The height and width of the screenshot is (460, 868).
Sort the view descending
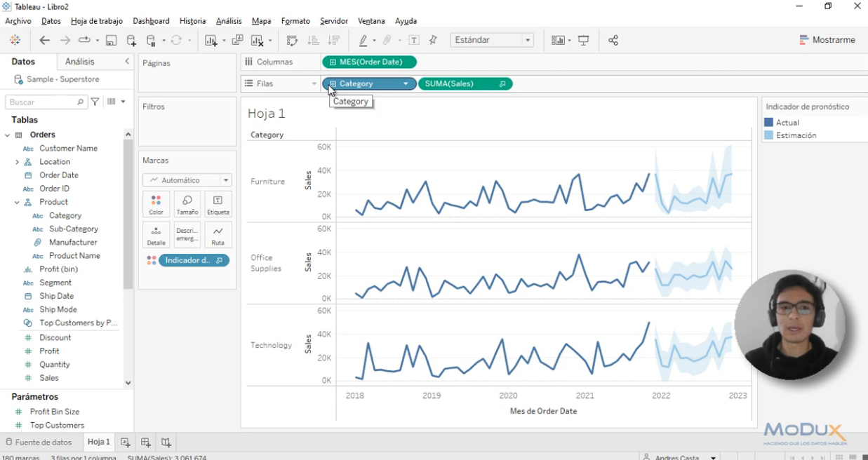(335, 40)
